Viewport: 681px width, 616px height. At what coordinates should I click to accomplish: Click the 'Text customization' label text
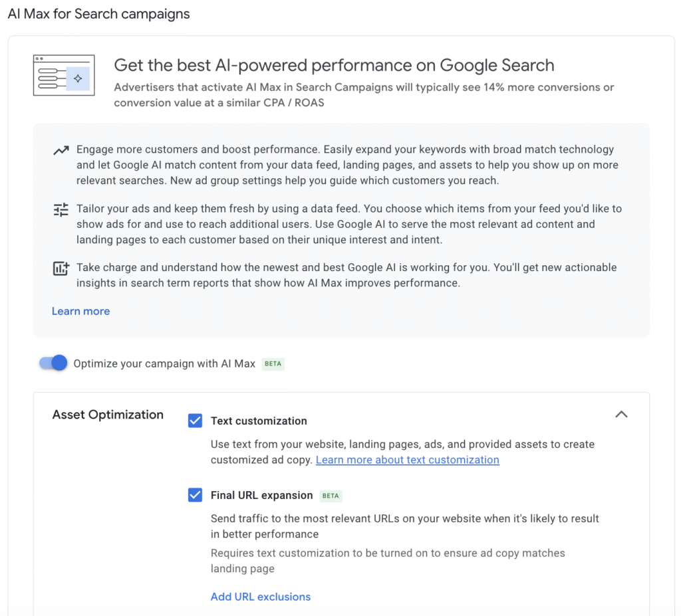[259, 421]
